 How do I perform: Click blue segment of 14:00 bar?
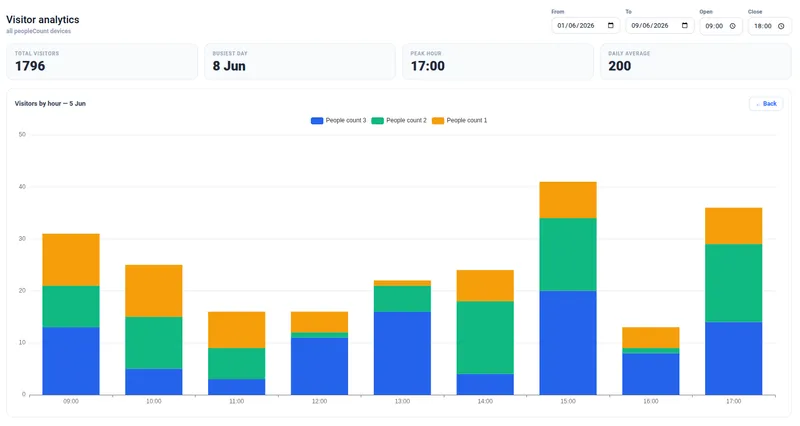pyautogui.click(x=485, y=384)
